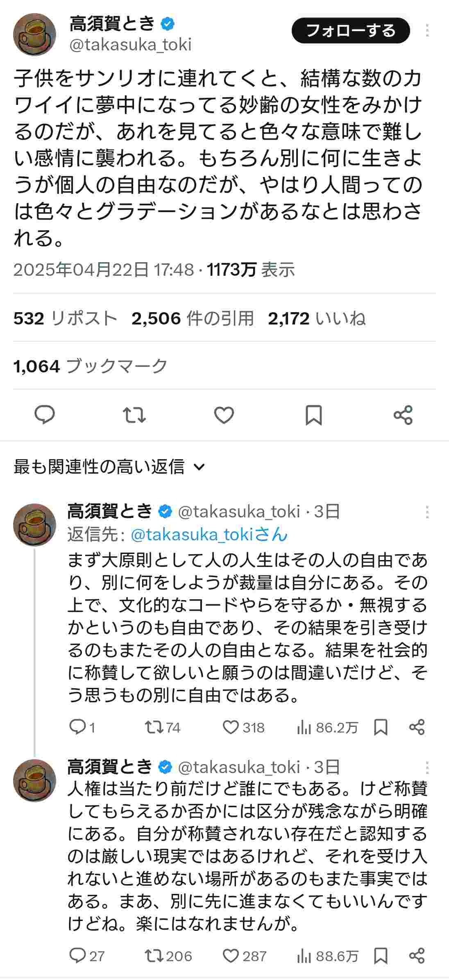The height and width of the screenshot is (980, 449).
Task: Bookmark the first reply
Action: tap(381, 727)
